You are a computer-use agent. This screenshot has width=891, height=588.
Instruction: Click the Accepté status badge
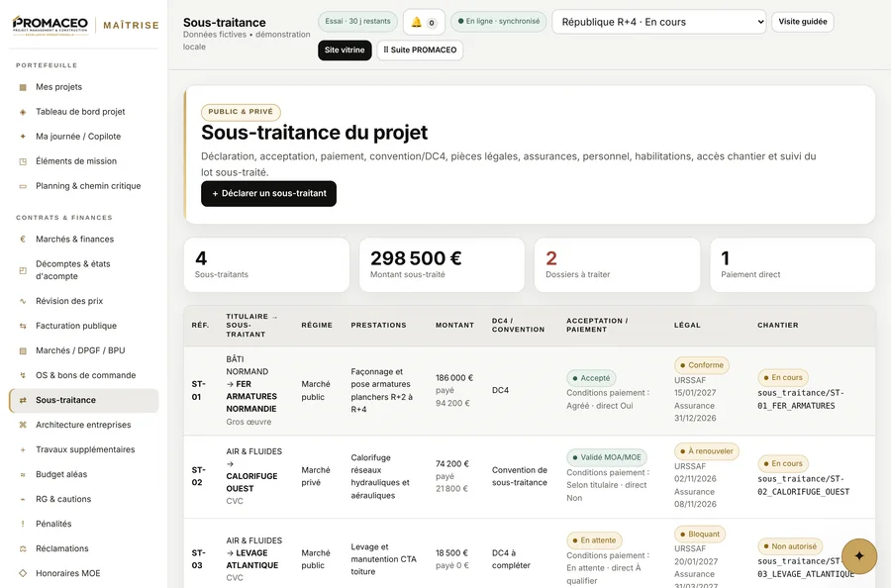(591, 378)
